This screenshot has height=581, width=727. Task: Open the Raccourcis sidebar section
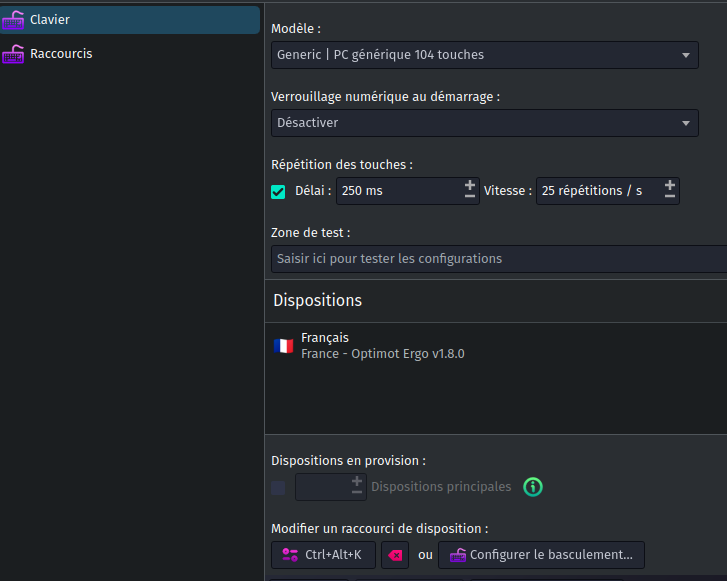pos(130,54)
